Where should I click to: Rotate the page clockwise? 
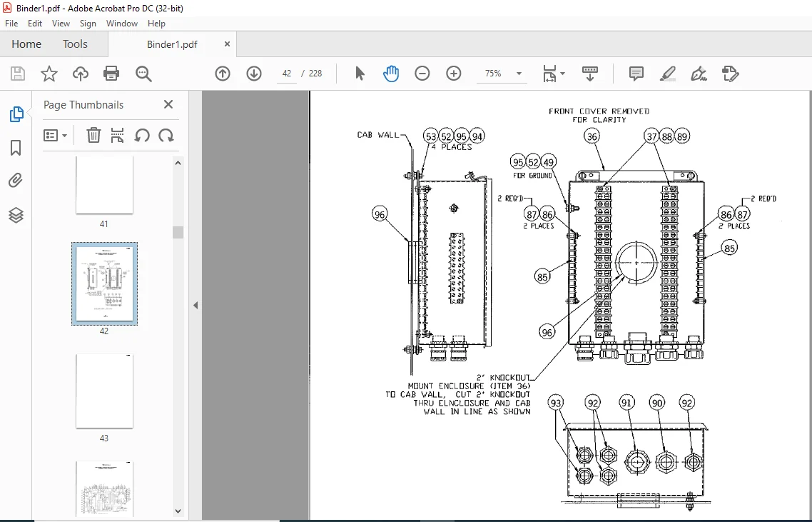166,135
